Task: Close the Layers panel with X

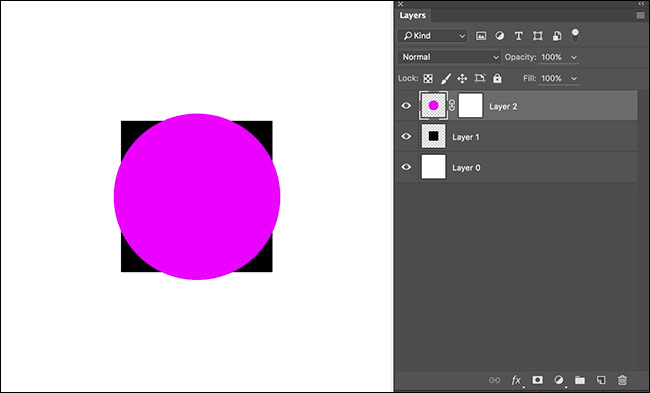Action: coord(400,4)
